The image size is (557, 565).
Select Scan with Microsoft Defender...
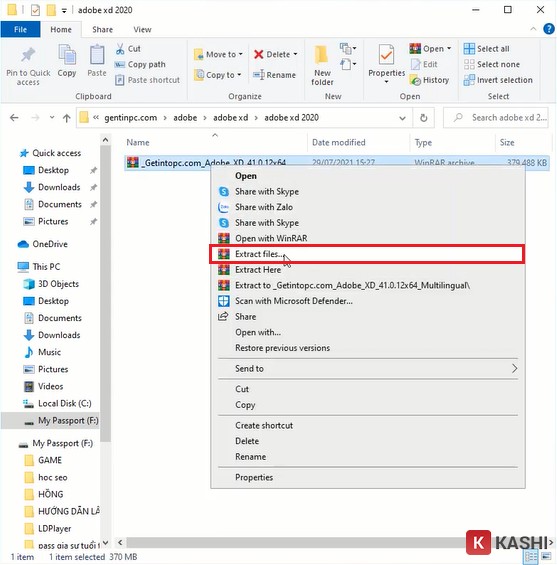[x=367, y=301]
